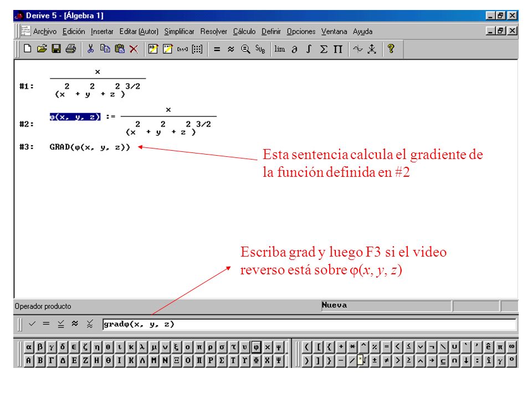Insert the subset ⊆ symbol
The image size is (532, 399).
click(443, 360)
